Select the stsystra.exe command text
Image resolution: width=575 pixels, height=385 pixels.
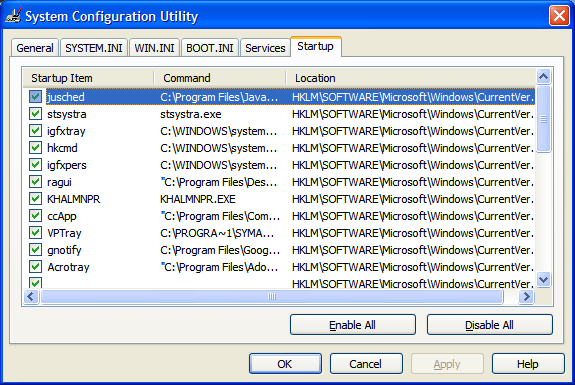[191, 114]
